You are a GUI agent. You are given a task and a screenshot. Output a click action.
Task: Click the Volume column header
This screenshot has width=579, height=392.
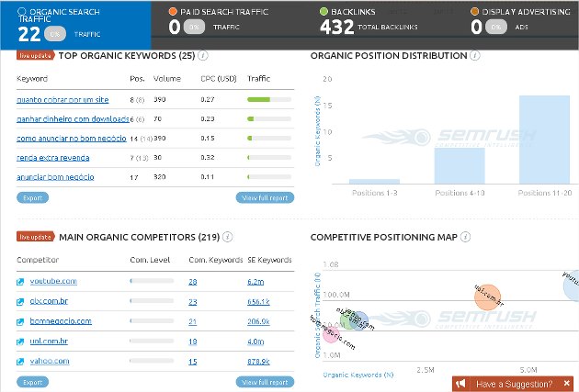pos(167,79)
